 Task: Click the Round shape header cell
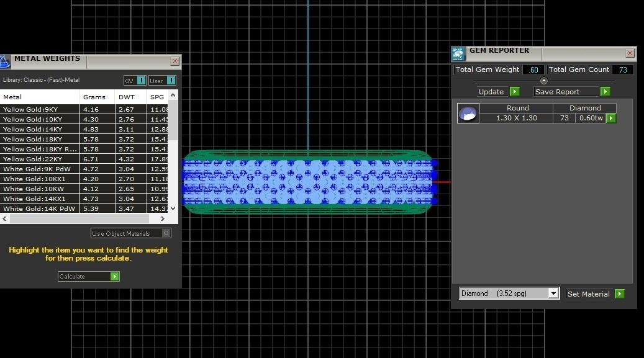click(517, 108)
